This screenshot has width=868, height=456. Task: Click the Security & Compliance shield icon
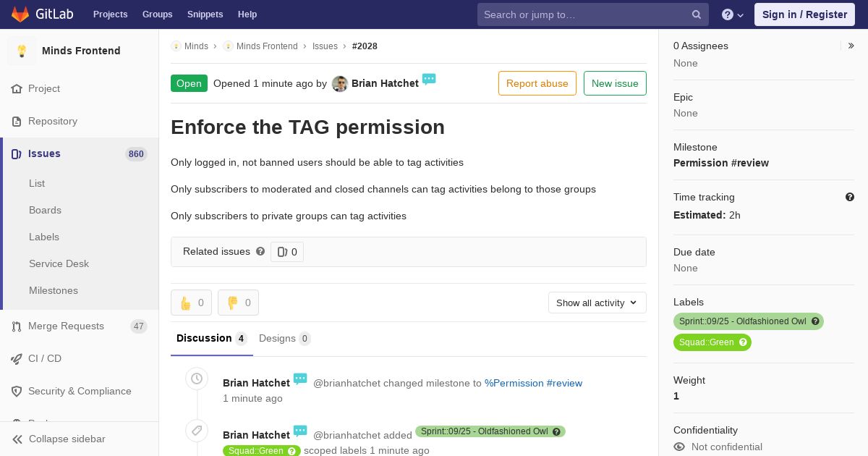(x=17, y=392)
